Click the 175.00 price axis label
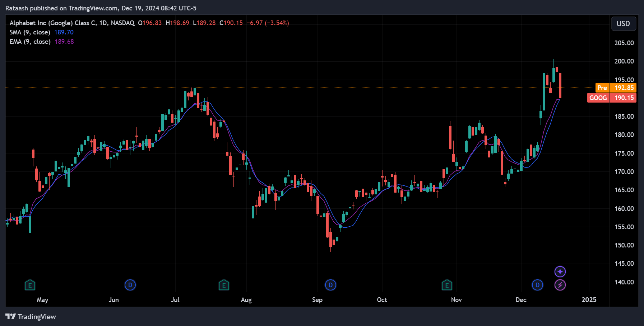The width and height of the screenshot is (644, 326). pyautogui.click(x=624, y=153)
